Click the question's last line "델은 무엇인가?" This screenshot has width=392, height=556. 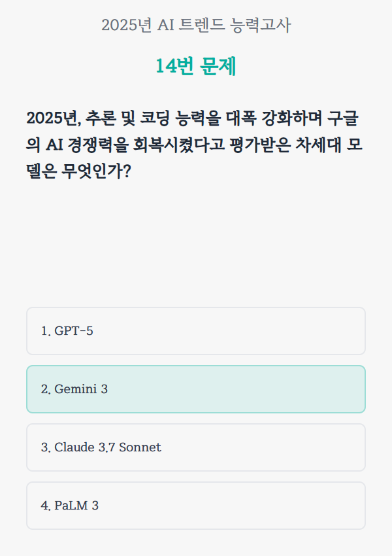(78, 172)
